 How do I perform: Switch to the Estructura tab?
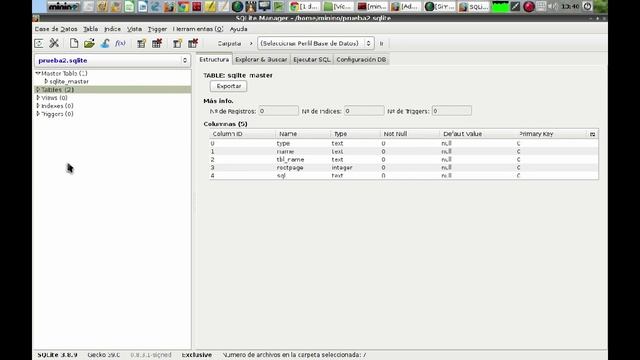click(214, 59)
